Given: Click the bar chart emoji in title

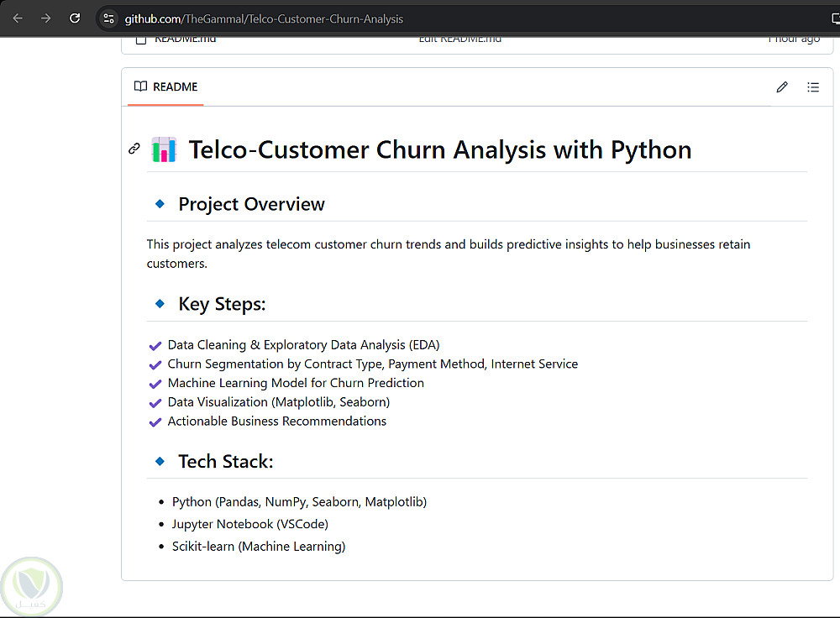Looking at the screenshot, I should click(x=164, y=150).
